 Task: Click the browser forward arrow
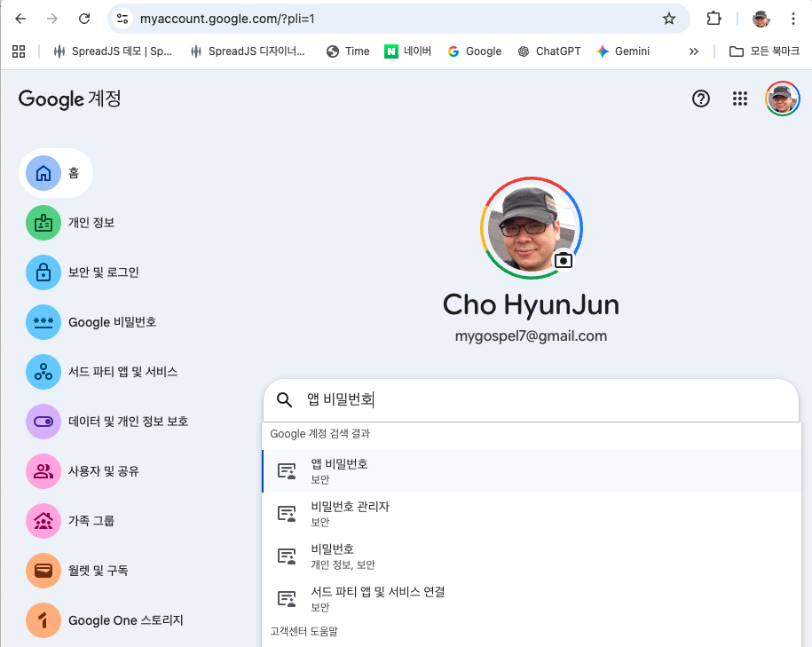coord(52,20)
